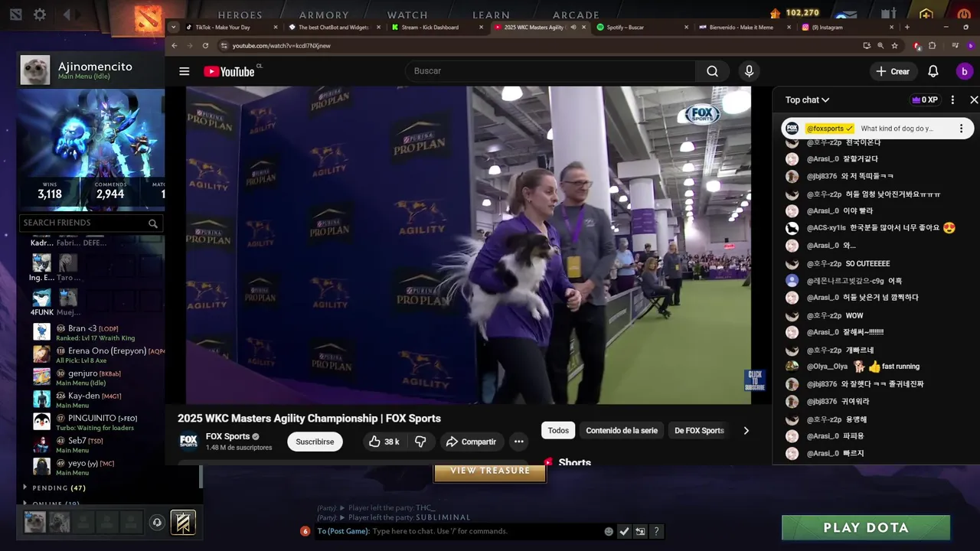Select the 'De FOX Sports' filter chip

699,431
